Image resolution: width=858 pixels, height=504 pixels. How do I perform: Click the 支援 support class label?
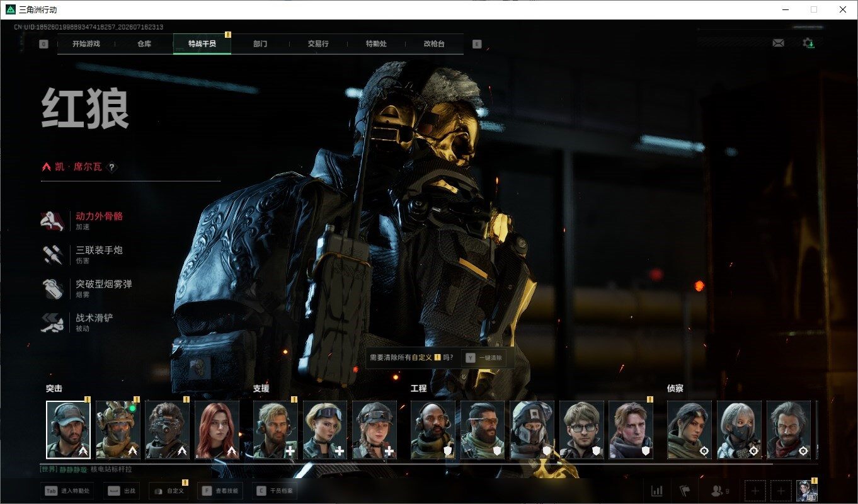[261, 389]
